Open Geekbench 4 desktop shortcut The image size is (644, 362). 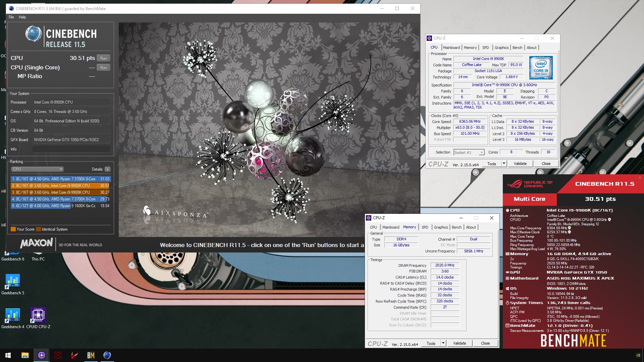coord(13,318)
